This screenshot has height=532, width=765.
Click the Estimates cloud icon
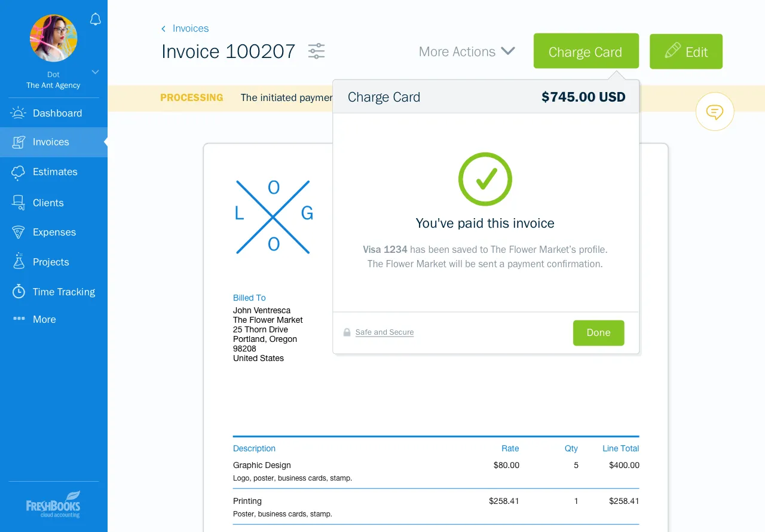pos(19,172)
